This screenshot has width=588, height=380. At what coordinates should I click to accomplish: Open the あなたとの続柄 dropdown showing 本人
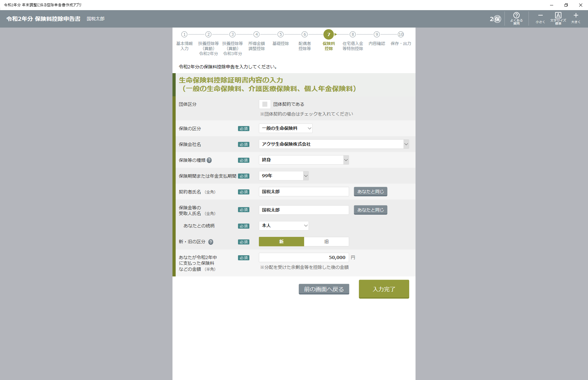pyautogui.click(x=284, y=225)
